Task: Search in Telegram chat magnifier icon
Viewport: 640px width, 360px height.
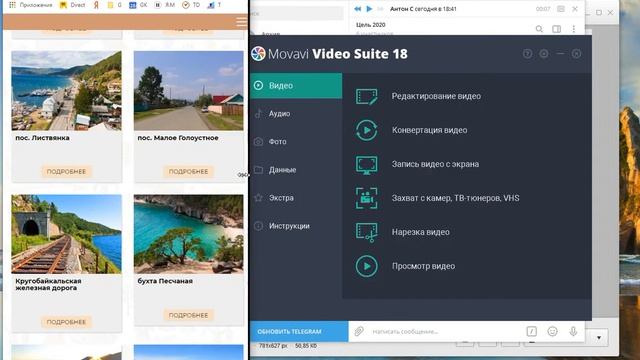Action: click(x=539, y=29)
